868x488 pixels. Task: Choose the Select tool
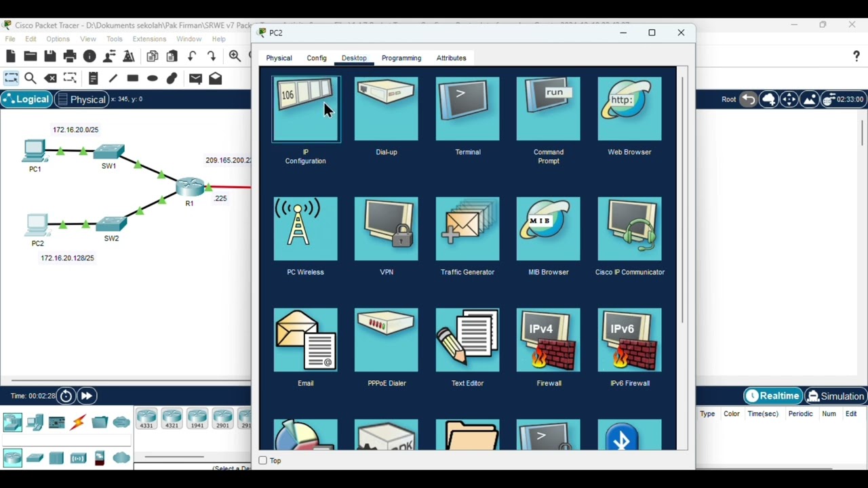[x=11, y=79]
